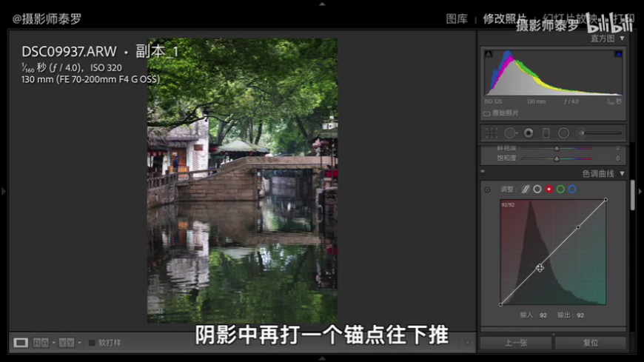
Task: Select the blue channel curve
Action: tap(572, 190)
